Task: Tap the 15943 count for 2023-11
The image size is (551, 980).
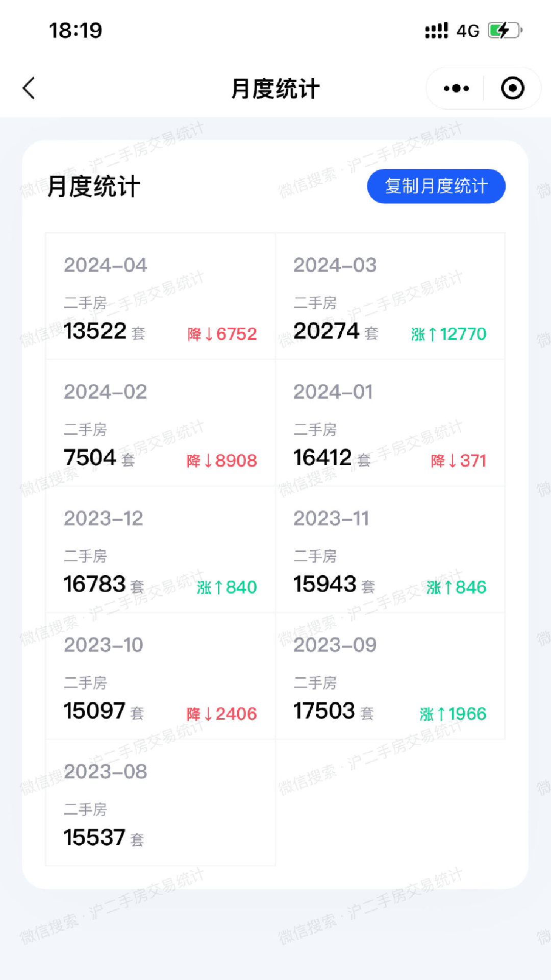Action: point(324,584)
